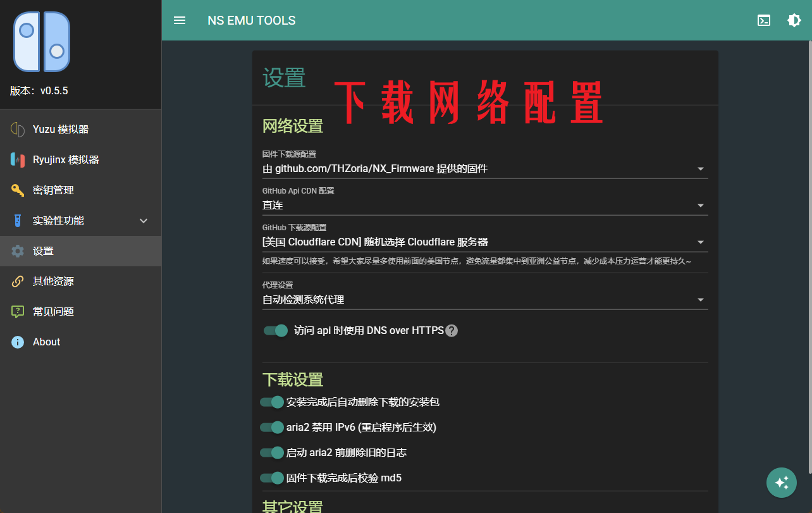Switch to the 常见问题 page

click(53, 311)
